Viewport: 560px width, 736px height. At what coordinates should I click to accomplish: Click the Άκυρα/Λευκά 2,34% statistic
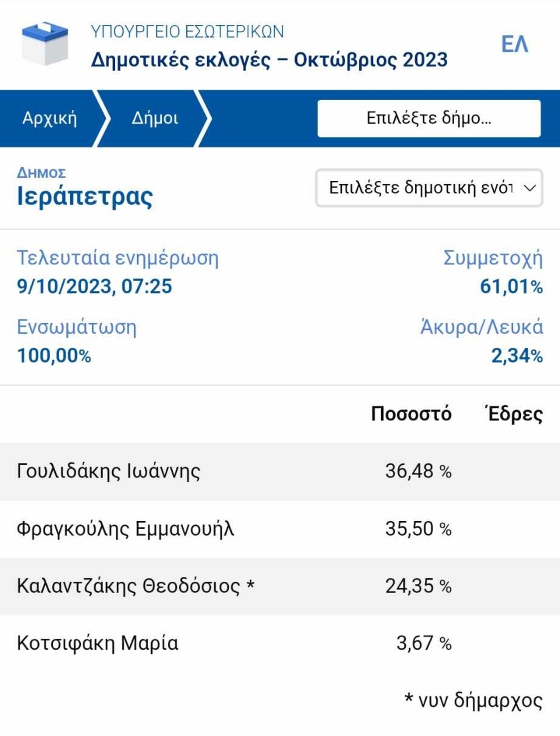pyautogui.click(x=482, y=341)
